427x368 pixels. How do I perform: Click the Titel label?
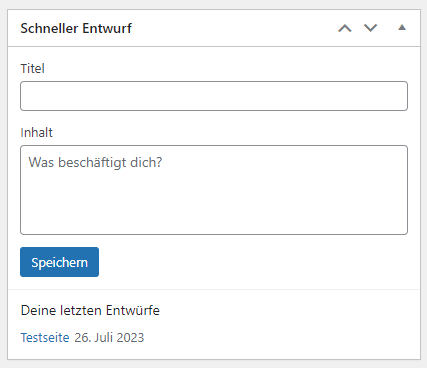pos(32,69)
